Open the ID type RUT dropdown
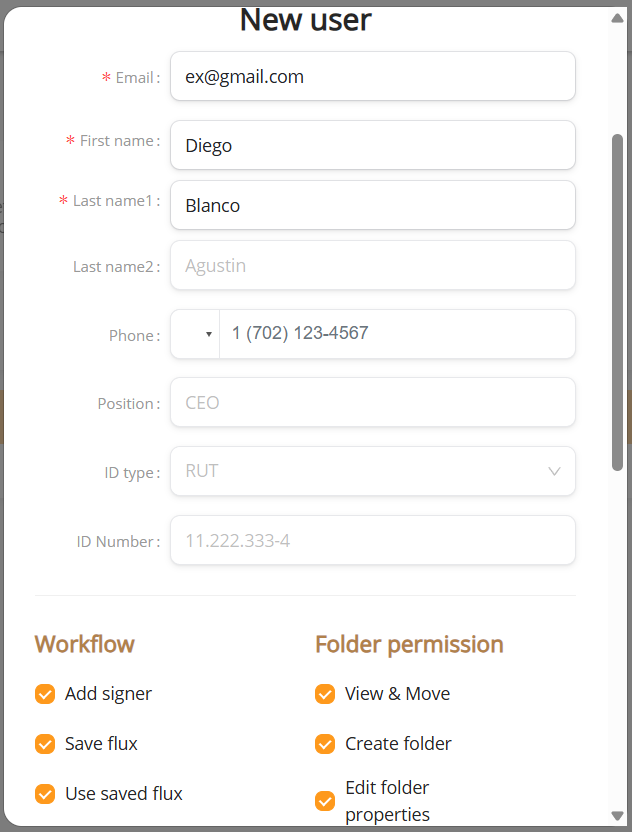Screen dimensions: 632x832 click(373, 471)
